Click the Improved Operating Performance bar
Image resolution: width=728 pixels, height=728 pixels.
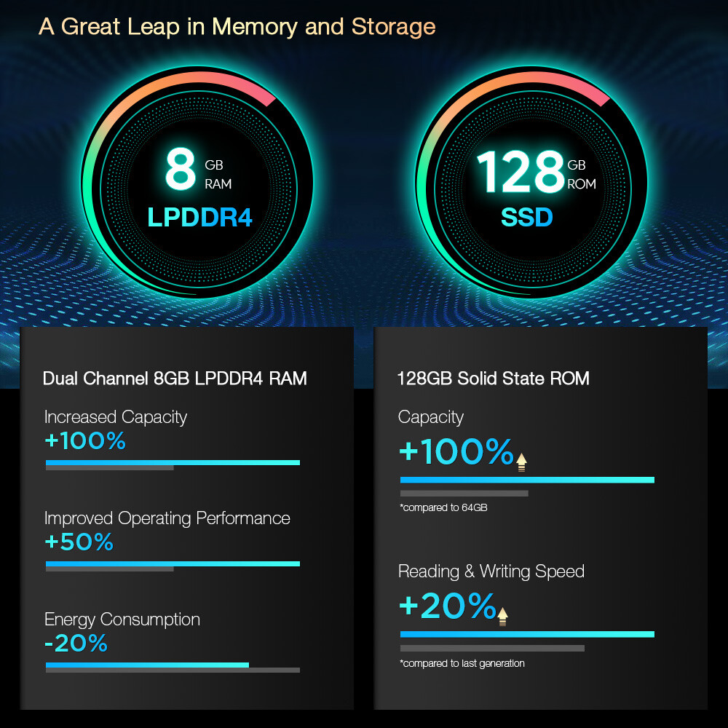click(x=173, y=566)
